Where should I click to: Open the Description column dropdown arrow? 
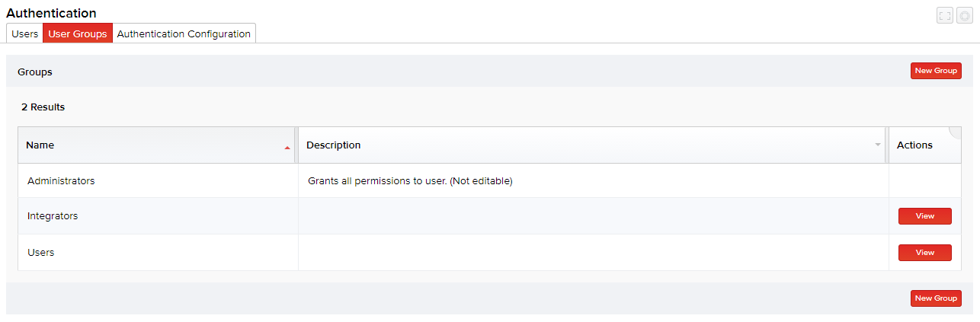tap(878, 145)
